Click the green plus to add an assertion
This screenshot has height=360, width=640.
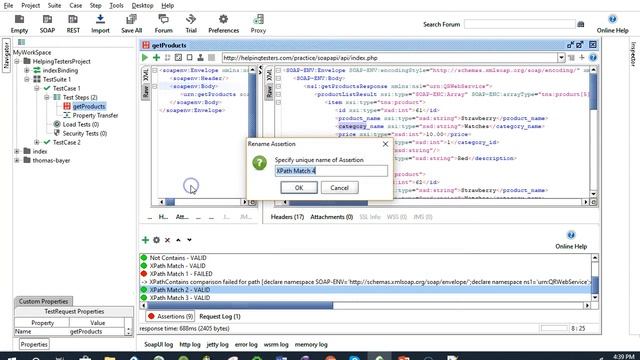click(145, 240)
